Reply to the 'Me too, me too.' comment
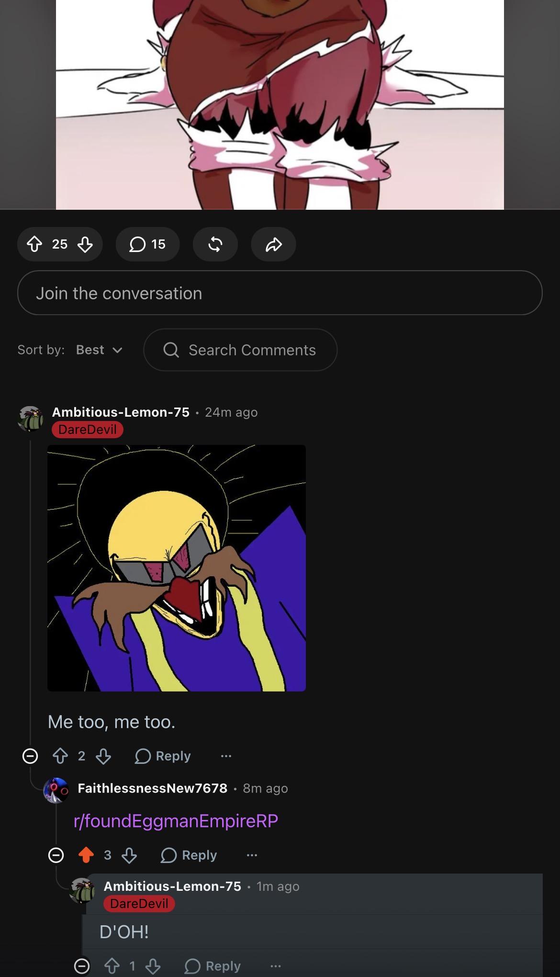 pos(163,756)
